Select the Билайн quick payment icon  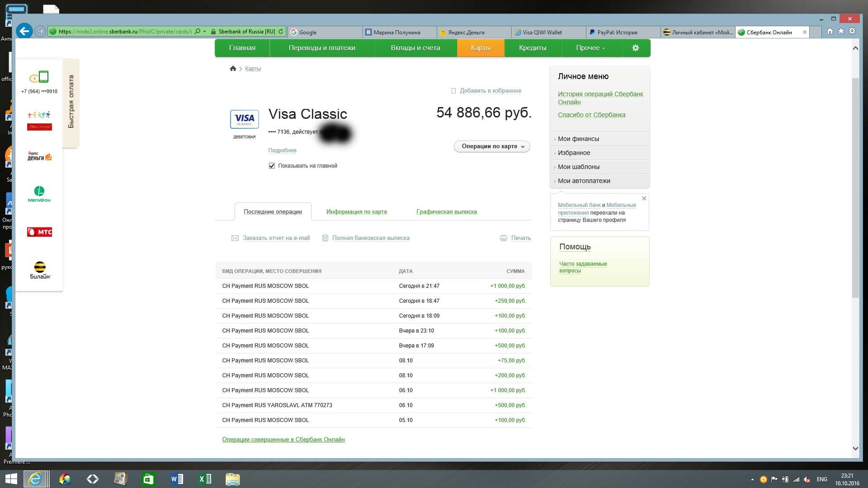click(x=40, y=270)
